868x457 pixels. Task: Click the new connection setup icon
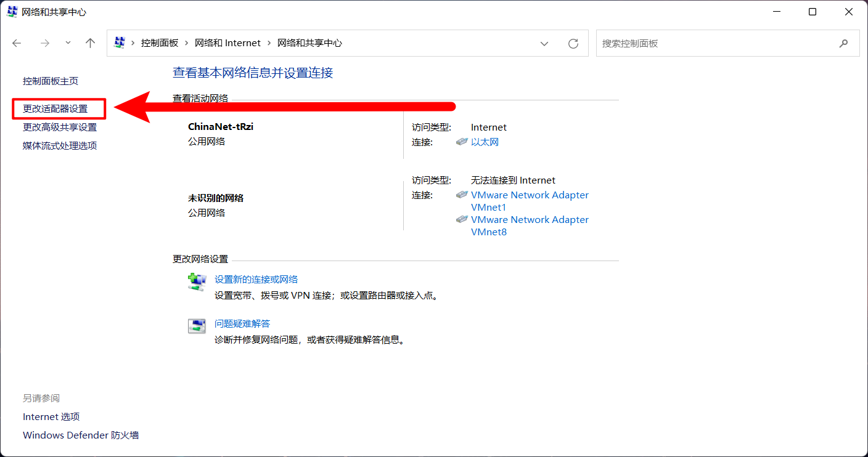pos(197,282)
